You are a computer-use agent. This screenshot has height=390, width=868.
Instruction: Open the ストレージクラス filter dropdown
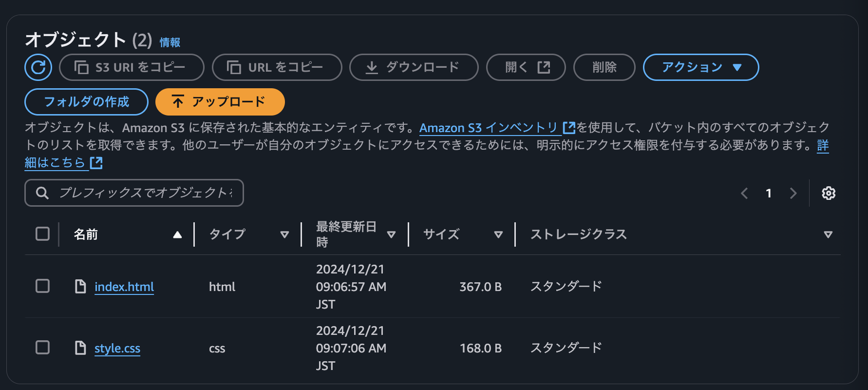tap(829, 234)
